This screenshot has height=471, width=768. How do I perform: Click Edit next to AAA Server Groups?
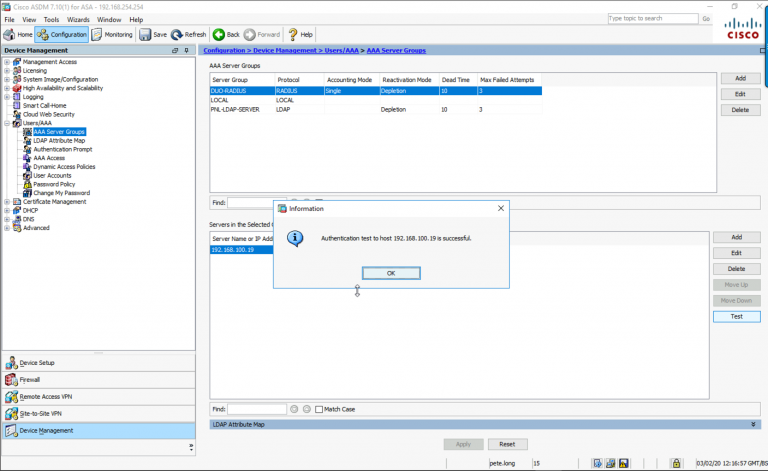click(741, 94)
